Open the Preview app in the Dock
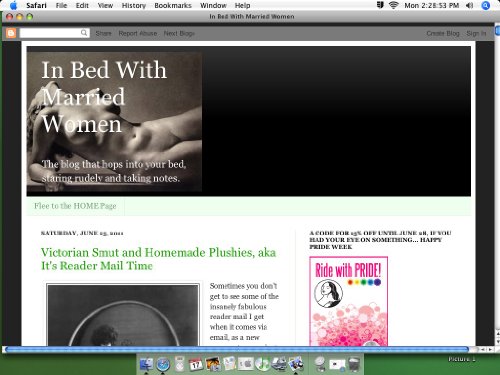The width and height of the screenshot is (500, 375). pos(296,364)
